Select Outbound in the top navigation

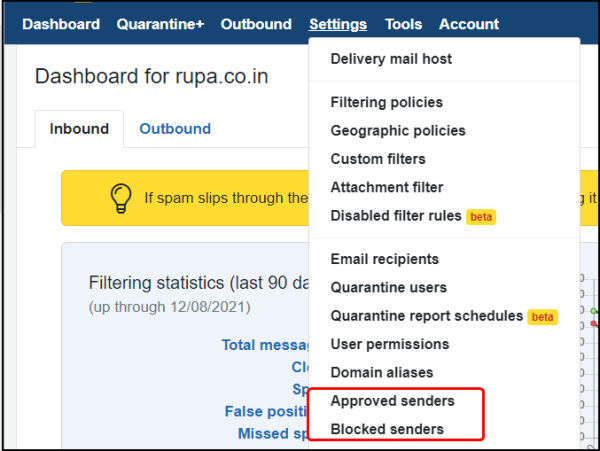[x=256, y=24]
